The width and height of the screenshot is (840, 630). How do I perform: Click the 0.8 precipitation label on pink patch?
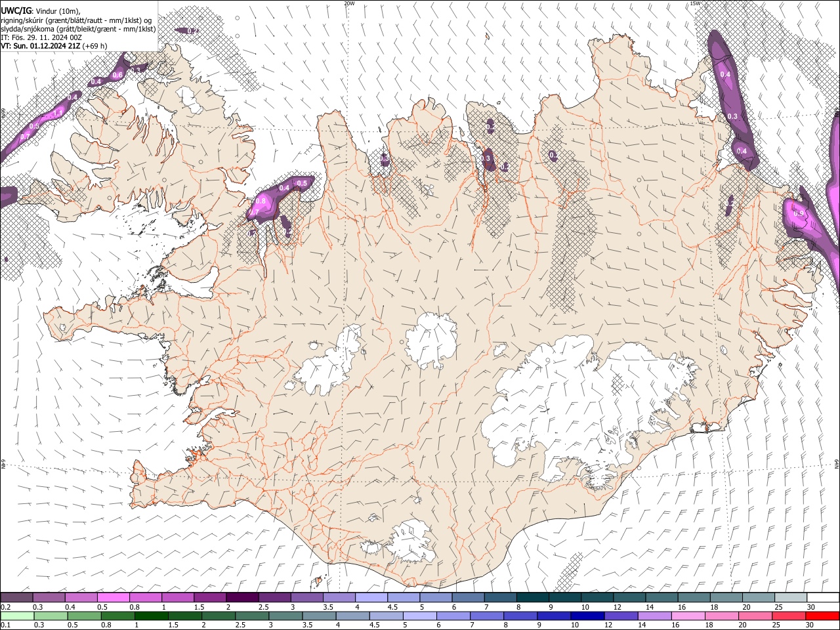coord(261,201)
